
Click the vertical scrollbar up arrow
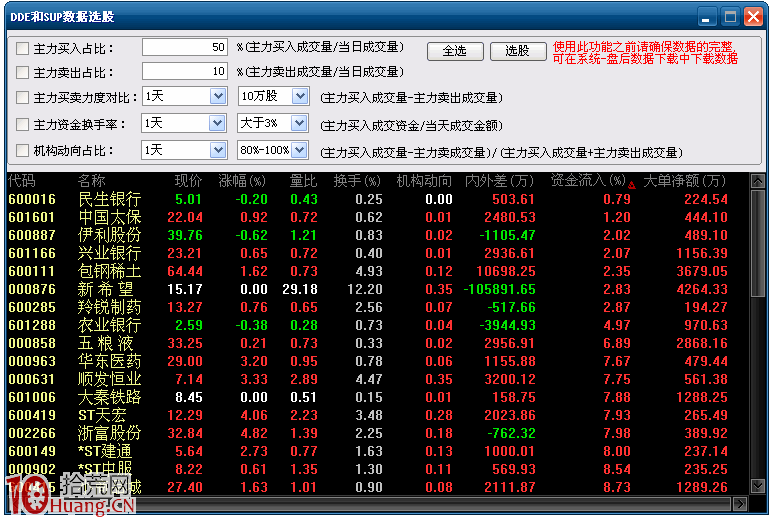pyautogui.click(x=758, y=181)
